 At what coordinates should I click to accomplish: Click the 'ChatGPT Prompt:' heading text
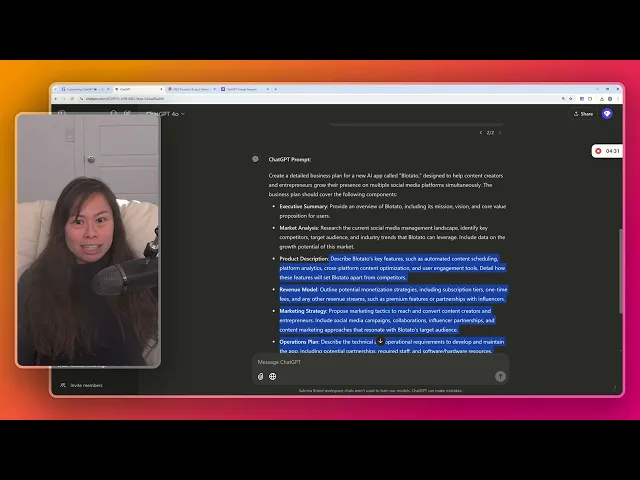click(x=290, y=160)
